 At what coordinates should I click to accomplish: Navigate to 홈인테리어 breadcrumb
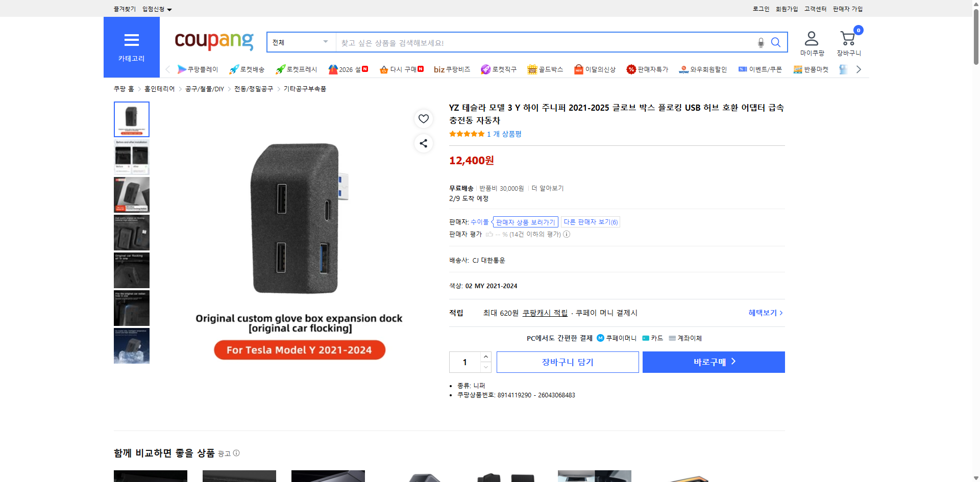159,88
